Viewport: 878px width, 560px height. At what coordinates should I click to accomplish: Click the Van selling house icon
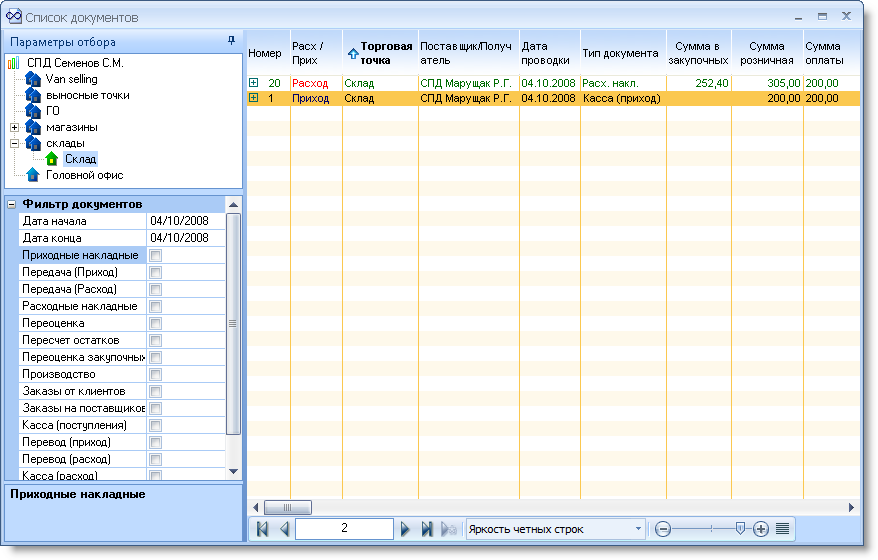tap(33, 79)
